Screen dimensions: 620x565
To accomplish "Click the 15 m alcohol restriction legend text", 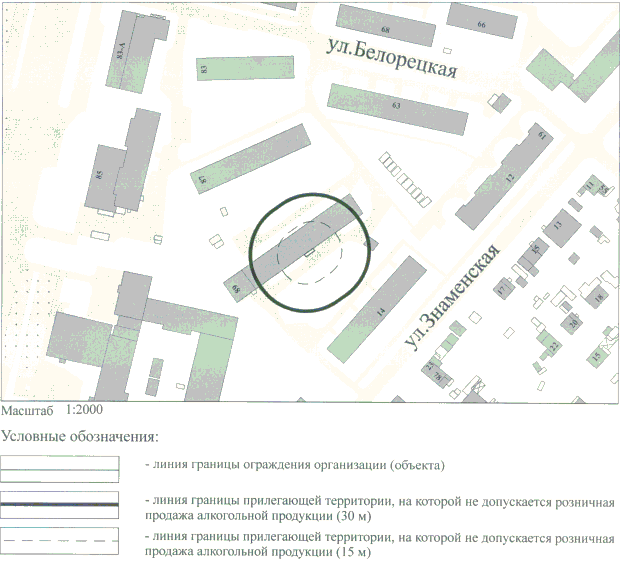I will (378, 545).
